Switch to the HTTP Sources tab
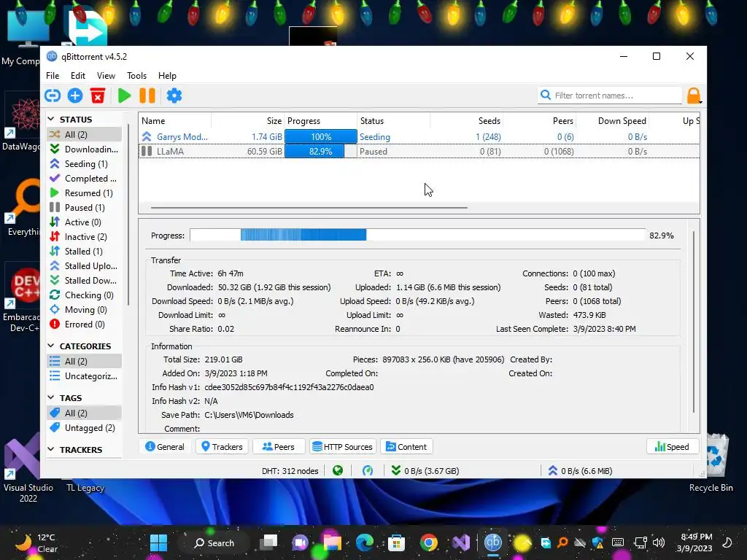This screenshot has width=747, height=560. [x=343, y=447]
